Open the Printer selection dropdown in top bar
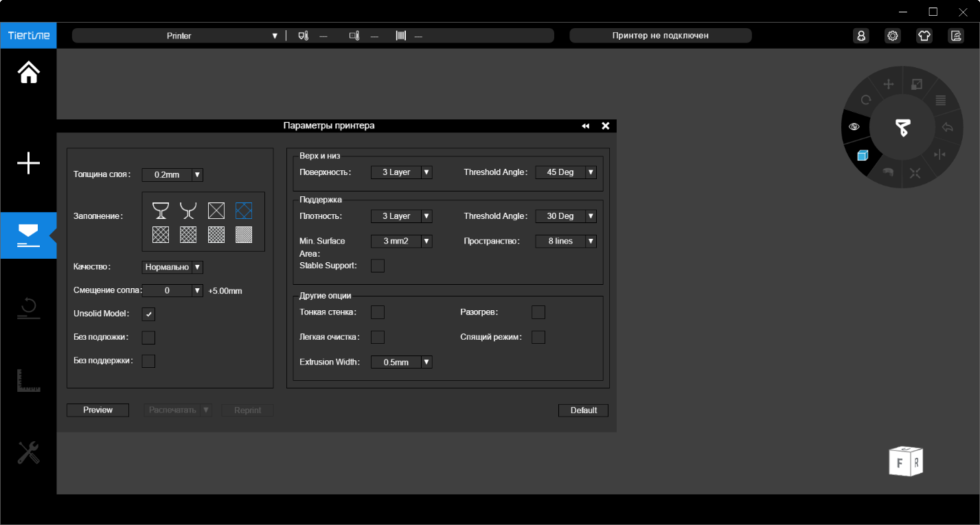 (179, 36)
